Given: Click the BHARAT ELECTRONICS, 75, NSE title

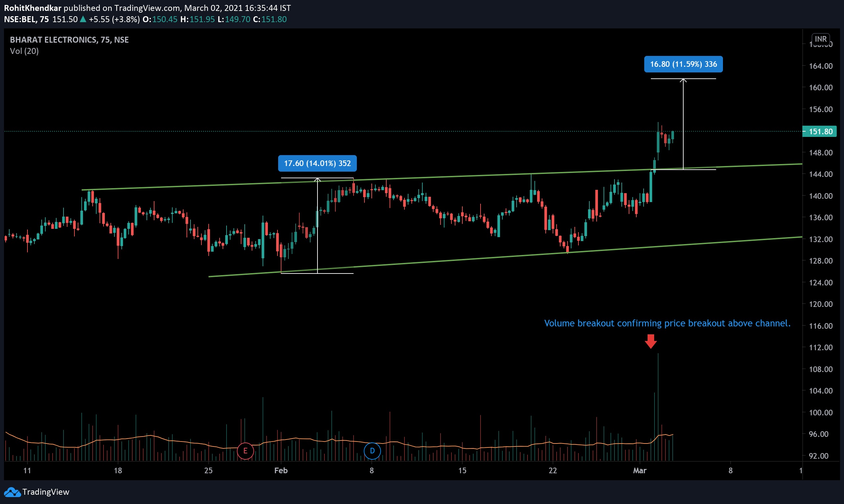Looking at the screenshot, I should click(x=69, y=40).
